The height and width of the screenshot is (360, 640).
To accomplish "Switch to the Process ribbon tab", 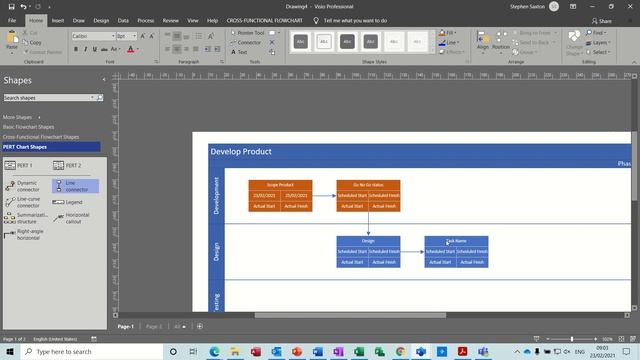I will point(145,20).
